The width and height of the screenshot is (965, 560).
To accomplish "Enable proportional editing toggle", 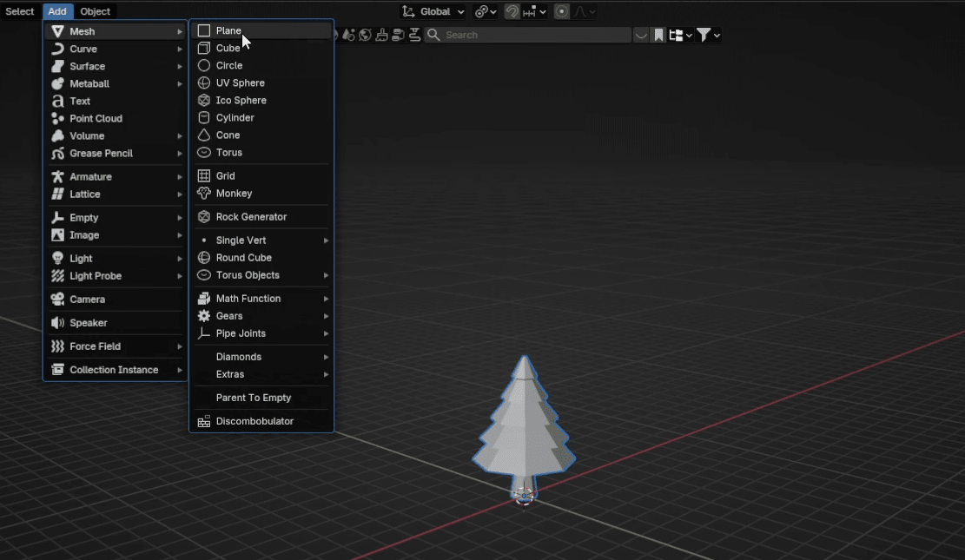I will (x=562, y=11).
